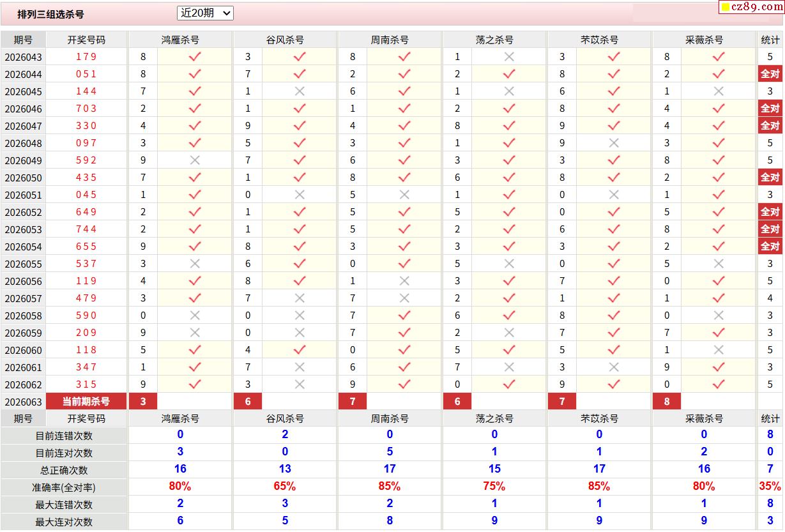Click the 开奖号码 header at table top

tap(86, 40)
